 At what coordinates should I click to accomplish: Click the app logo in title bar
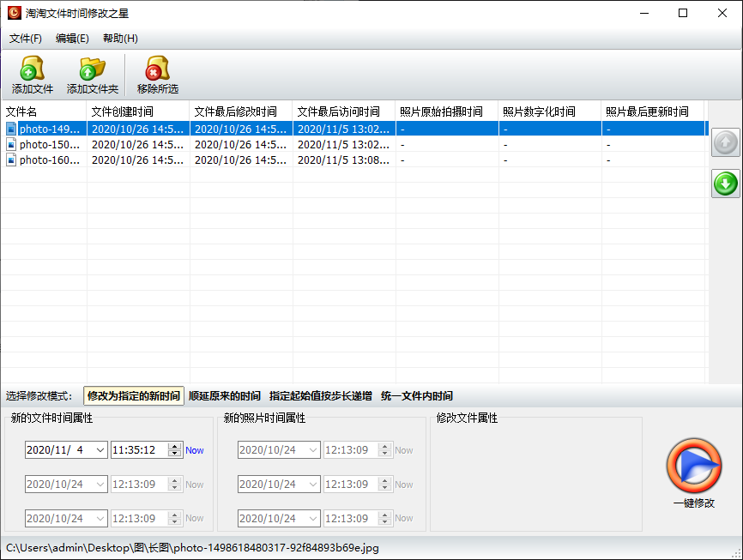pos(15,13)
